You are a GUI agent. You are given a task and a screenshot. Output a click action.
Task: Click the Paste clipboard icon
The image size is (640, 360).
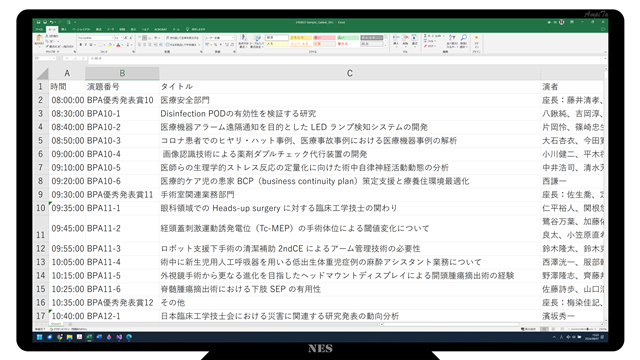tap(39, 38)
